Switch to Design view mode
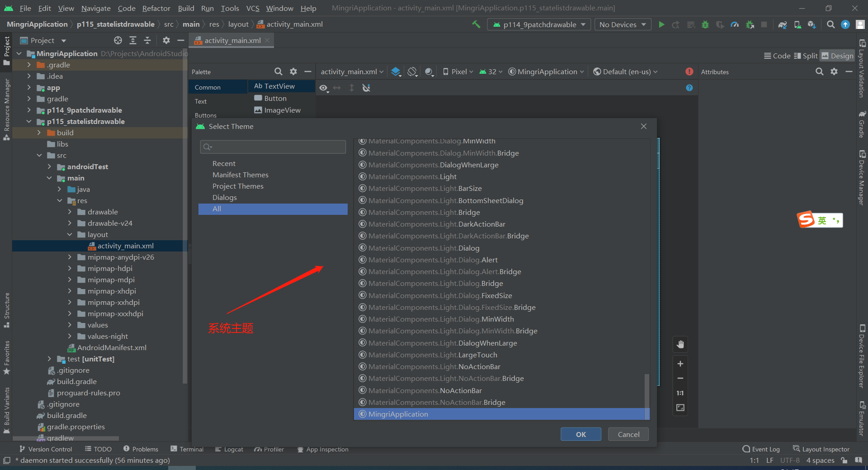Viewport: 868px width, 470px height. [x=837, y=56]
